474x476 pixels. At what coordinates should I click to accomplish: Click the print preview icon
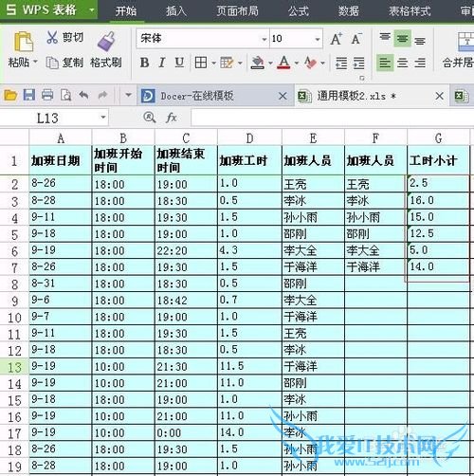click(65, 95)
